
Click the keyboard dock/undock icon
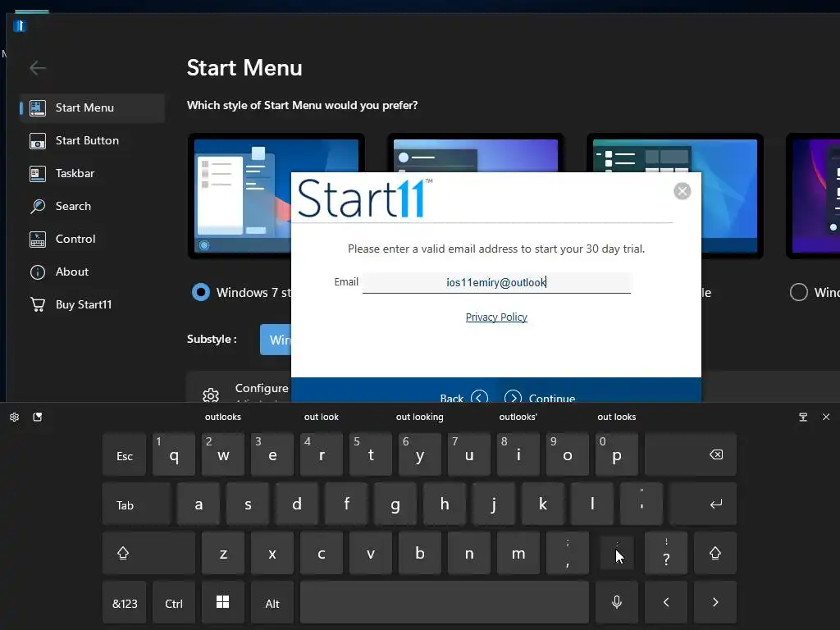803,417
